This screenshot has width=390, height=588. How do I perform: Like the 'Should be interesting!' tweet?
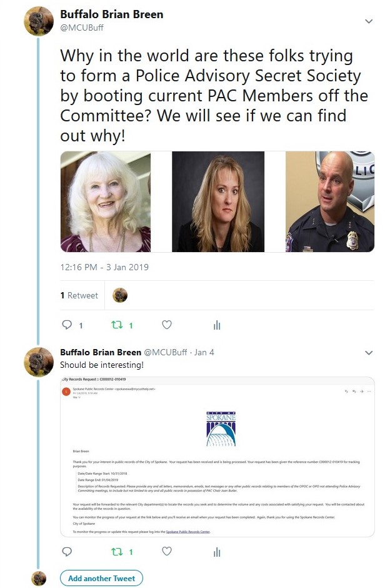pyautogui.click(x=167, y=551)
